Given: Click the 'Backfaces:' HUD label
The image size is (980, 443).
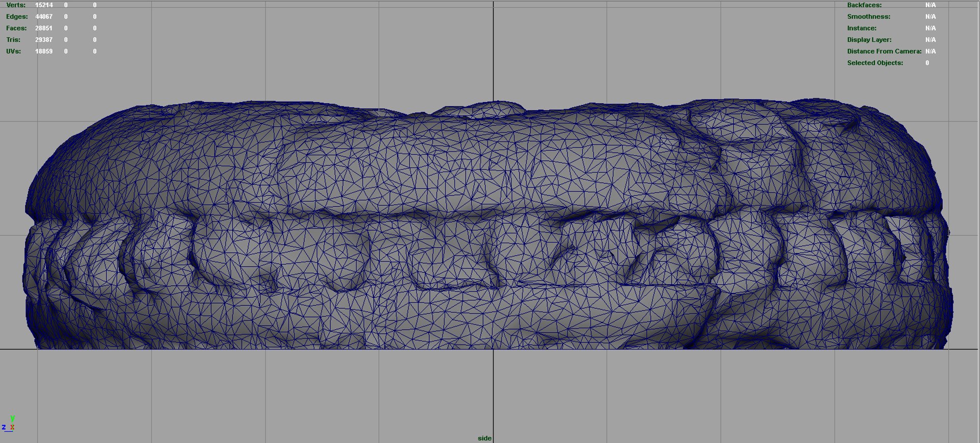Looking at the screenshot, I should [864, 5].
